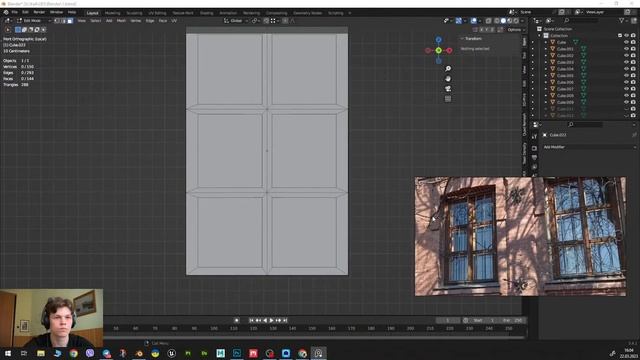Open the Select menu in viewport header
The height and width of the screenshot is (360, 640).
click(x=96, y=21)
